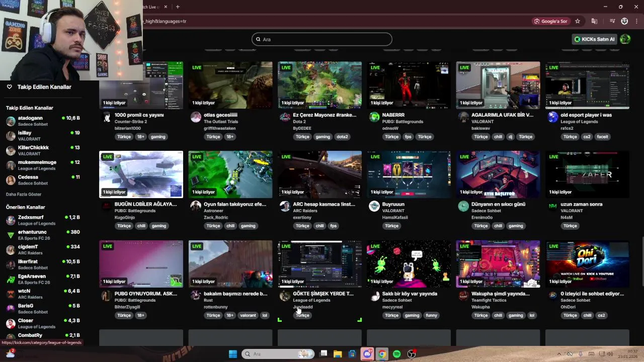Viewport: 644px width, 362px height.
Task: Open File Explorer from the taskbar
Action: [x=338, y=354]
